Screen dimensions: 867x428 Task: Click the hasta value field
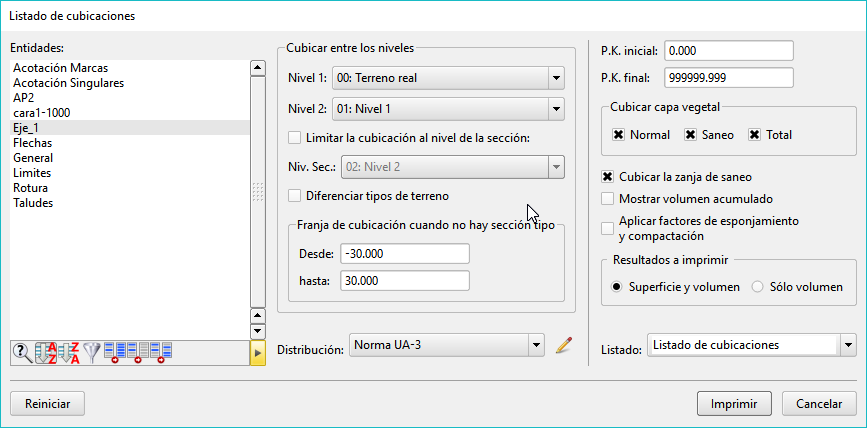405,281
